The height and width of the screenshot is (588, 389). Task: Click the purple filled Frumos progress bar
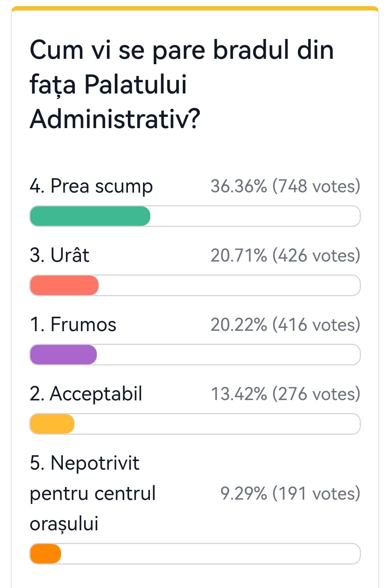[x=63, y=355]
